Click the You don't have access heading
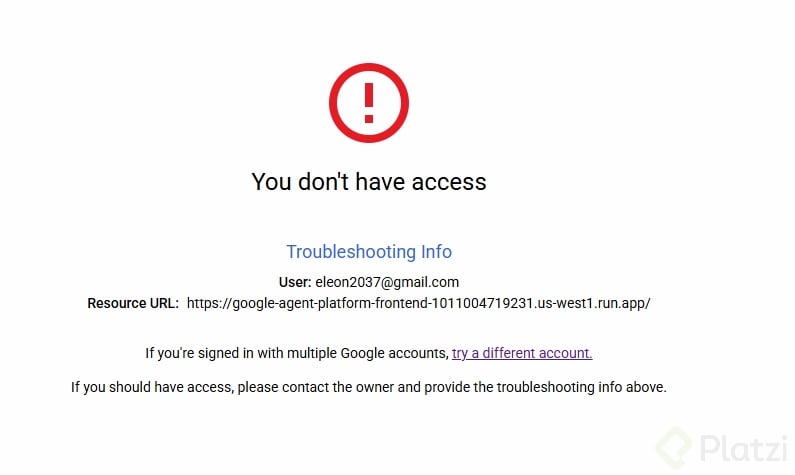This screenshot has width=795, height=475. point(369,181)
